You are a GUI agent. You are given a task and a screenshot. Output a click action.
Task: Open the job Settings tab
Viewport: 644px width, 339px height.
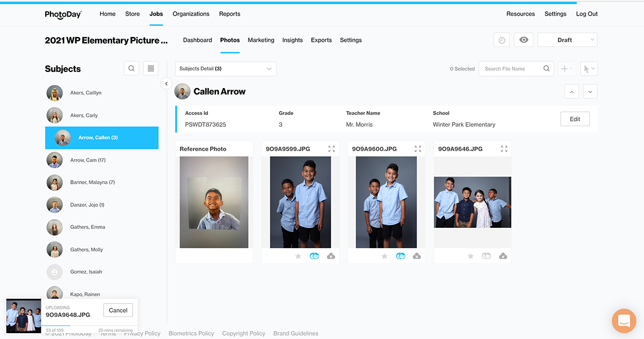click(351, 40)
